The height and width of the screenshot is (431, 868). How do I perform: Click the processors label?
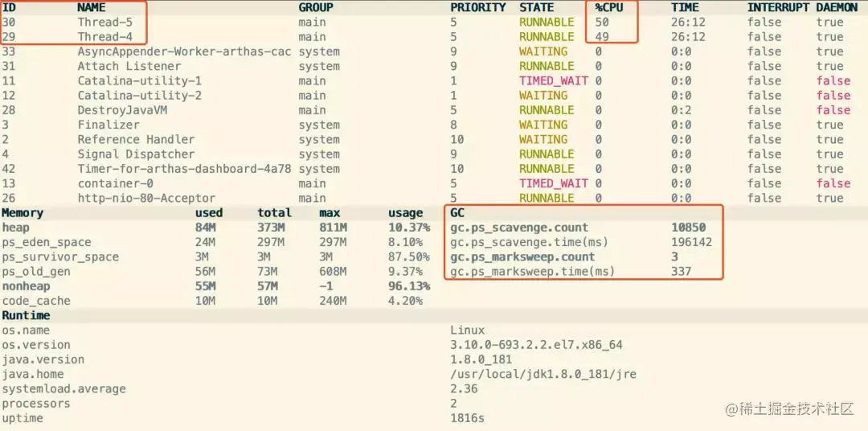(x=36, y=404)
